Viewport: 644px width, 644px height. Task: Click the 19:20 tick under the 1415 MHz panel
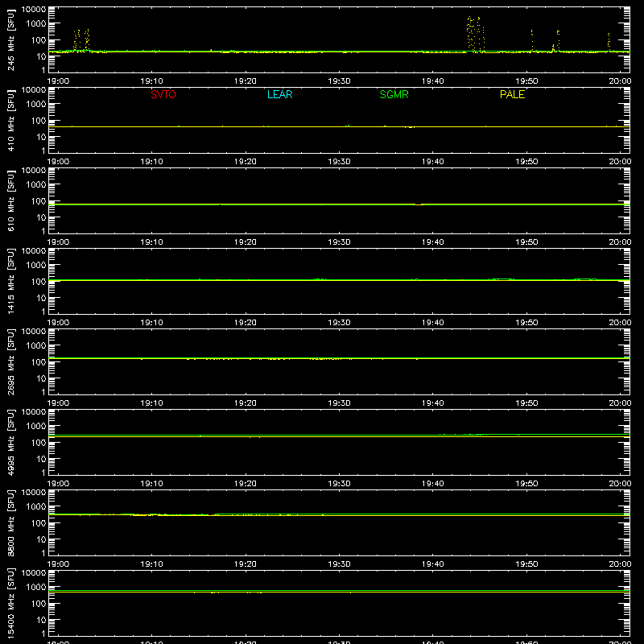click(246, 323)
